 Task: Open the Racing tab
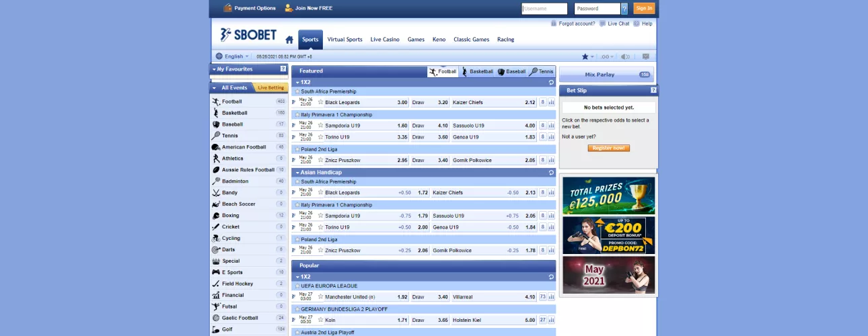tap(505, 40)
